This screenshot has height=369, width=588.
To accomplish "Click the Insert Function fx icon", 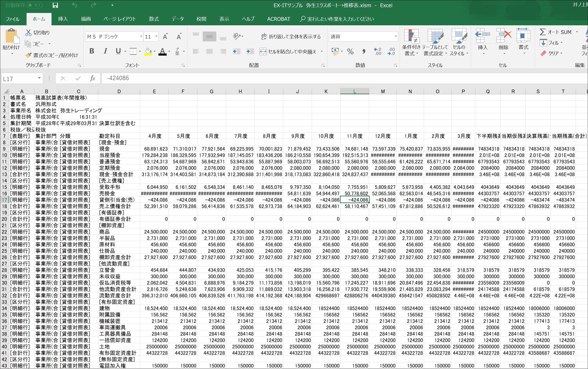I will click(x=93, y=78).
